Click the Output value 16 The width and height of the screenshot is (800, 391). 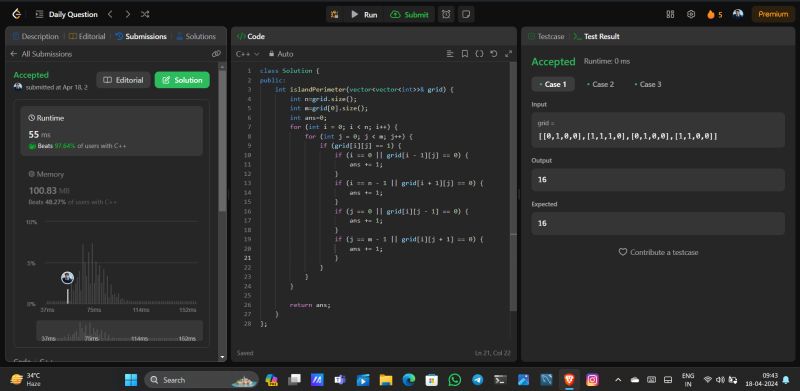(x=658, y=180)
